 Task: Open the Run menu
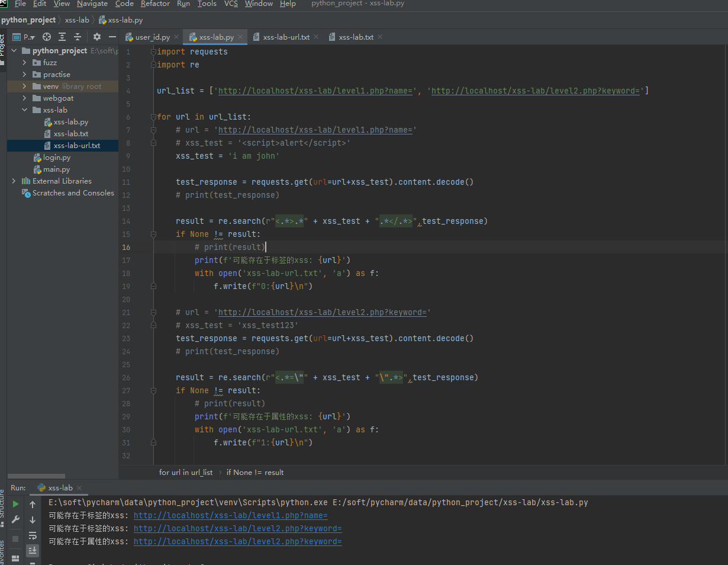pos(183,4)
